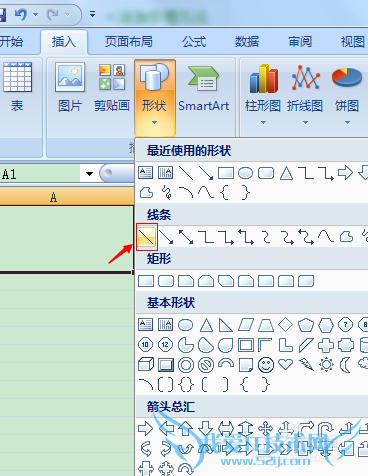Select the Cube shape

click(146, 365)
